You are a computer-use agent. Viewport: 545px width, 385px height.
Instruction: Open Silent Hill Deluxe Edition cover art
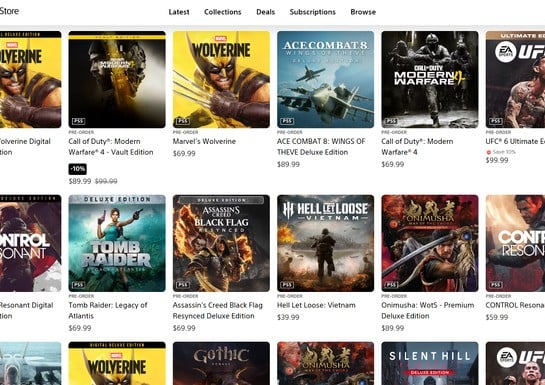(x=430, y=363)
